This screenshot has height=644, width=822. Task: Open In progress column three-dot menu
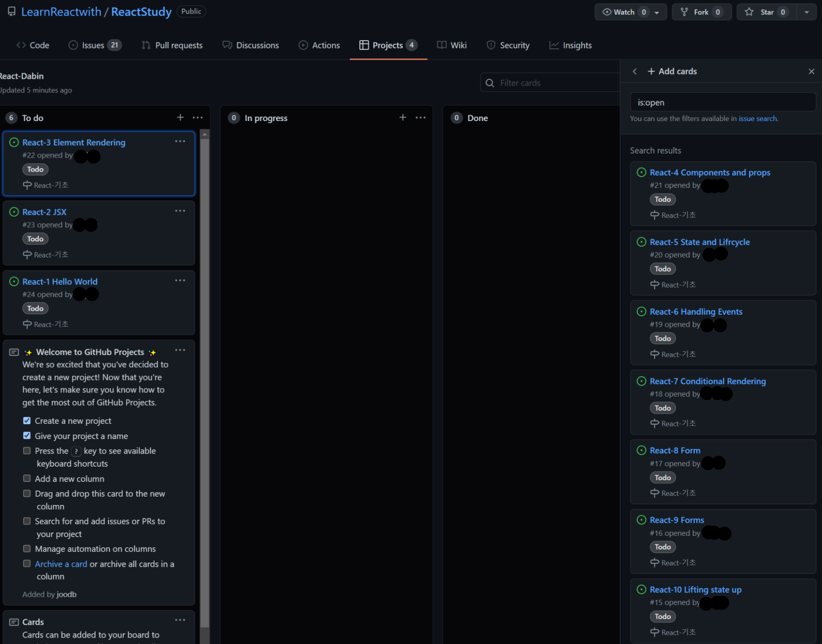(x=420, y=118)
